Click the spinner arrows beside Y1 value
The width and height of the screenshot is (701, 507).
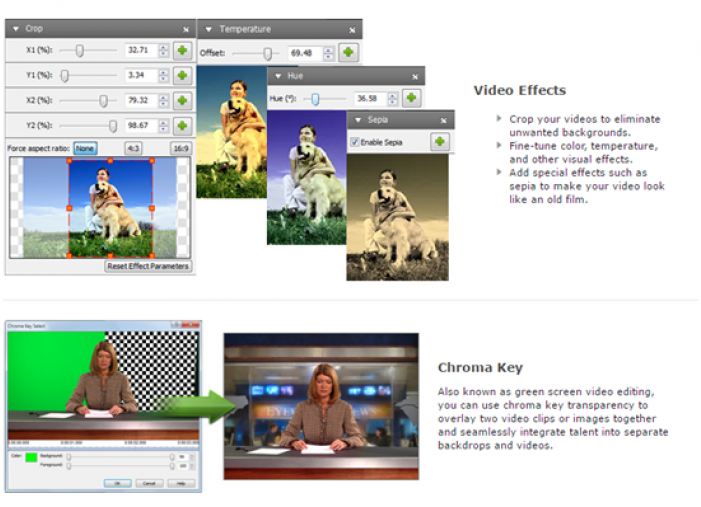(x=164, y=75)
